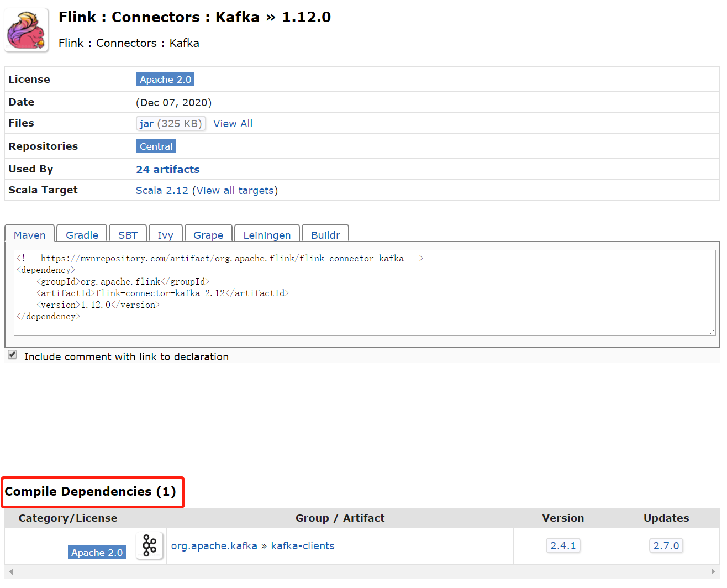The image size is (727, 588).
Task: Switch to the Buildr tab
Action: tap(325, 234)
